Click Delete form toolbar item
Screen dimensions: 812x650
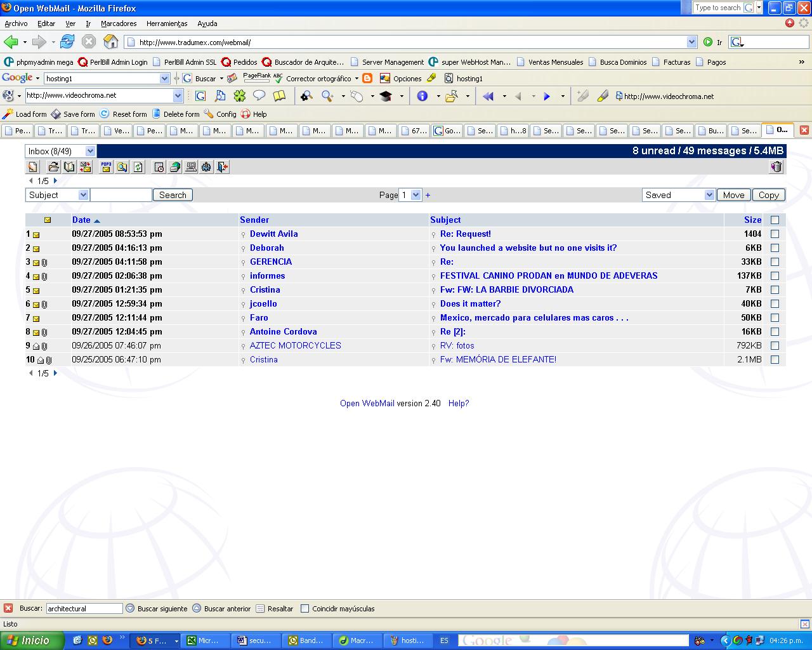pos(175,114)
